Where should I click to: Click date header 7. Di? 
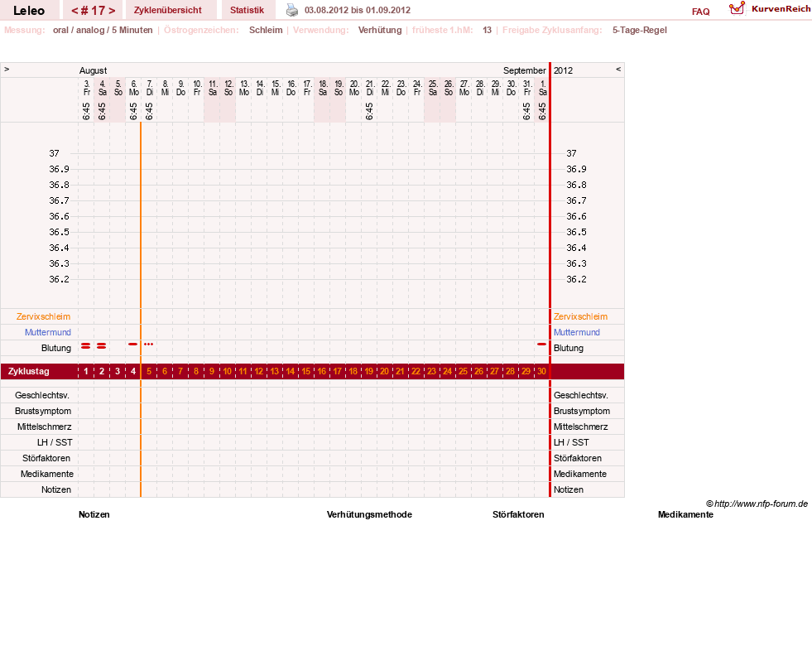coord(149,88)
